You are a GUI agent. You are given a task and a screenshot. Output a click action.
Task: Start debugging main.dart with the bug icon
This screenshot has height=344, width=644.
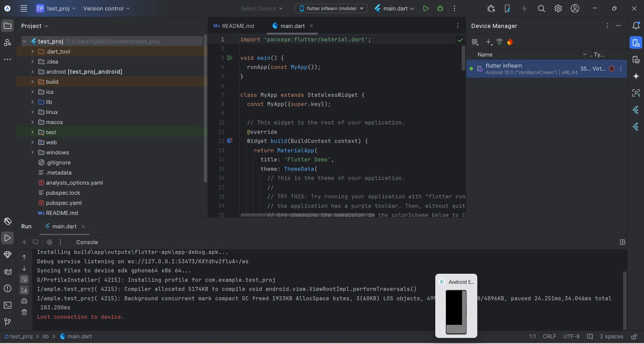(x=440, y=9)
